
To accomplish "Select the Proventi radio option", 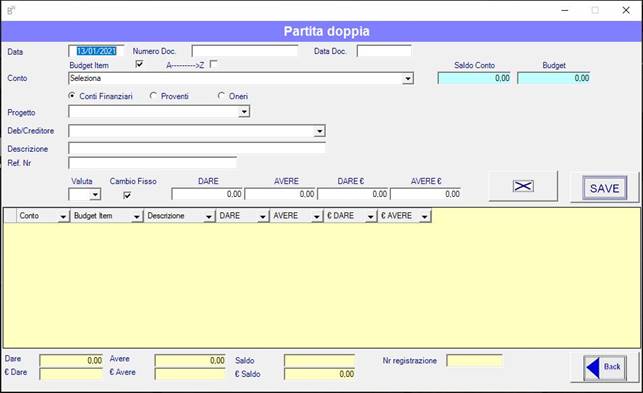I will (153, 96).
